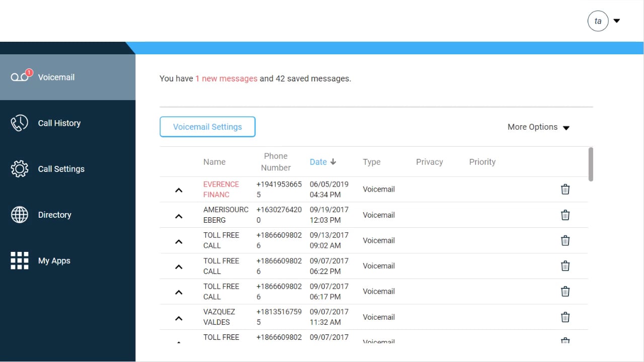Image resolution: width=644 pixels, height=362 pixels.
Task: Open Voicemail Settings
Action: pyautogui.click(x=207, y=127)
